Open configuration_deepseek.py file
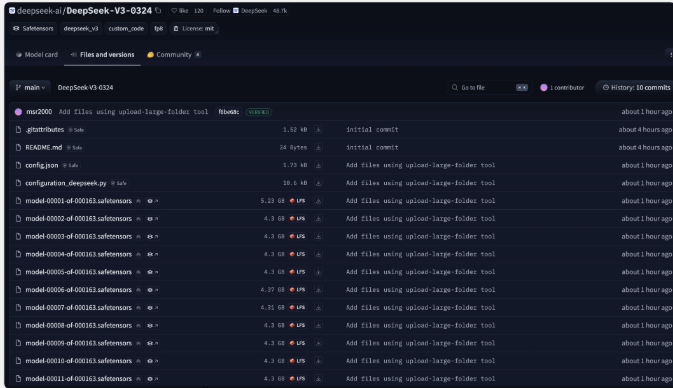 (x=66, y=183)
